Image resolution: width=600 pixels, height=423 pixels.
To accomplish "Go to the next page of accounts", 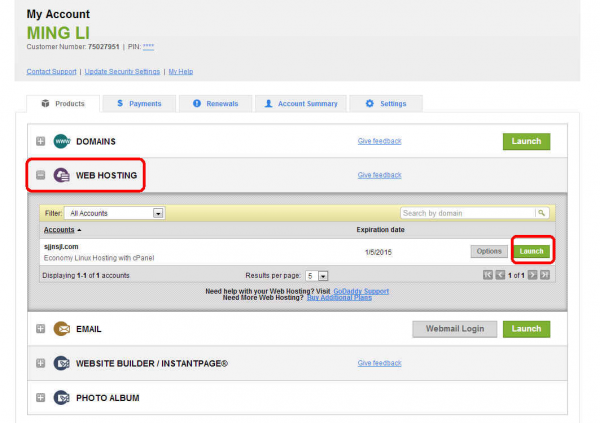I will pos(532,275).
